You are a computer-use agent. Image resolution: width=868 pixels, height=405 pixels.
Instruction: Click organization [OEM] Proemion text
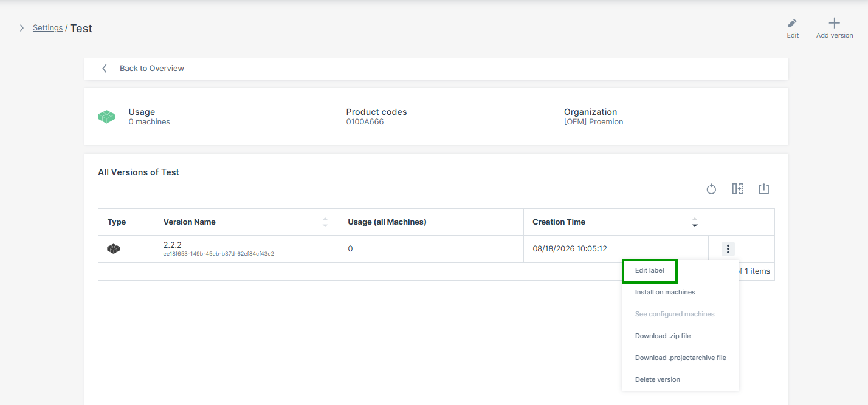(x=594, y=122)
